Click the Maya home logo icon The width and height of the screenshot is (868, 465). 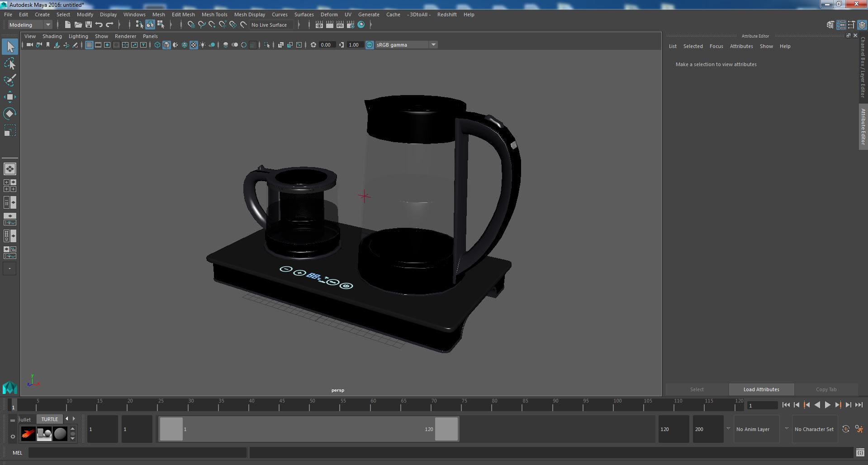[x=10, y=388]
